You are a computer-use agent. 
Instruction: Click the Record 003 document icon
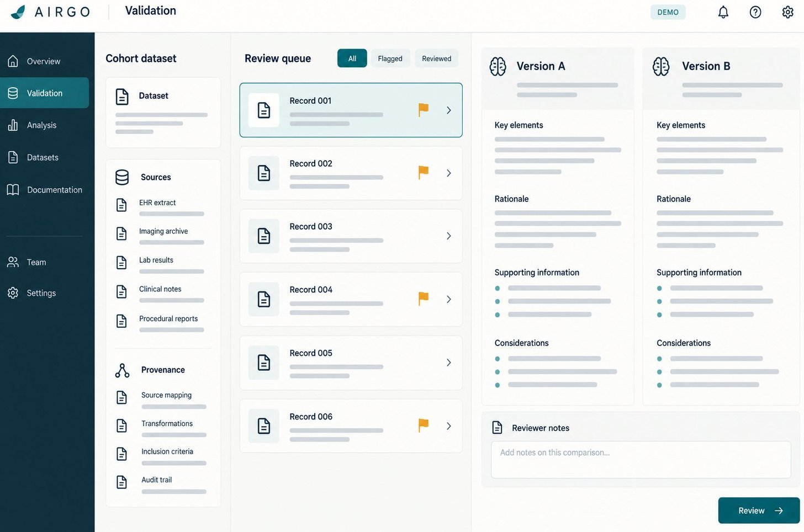click(x=264, y=236)
